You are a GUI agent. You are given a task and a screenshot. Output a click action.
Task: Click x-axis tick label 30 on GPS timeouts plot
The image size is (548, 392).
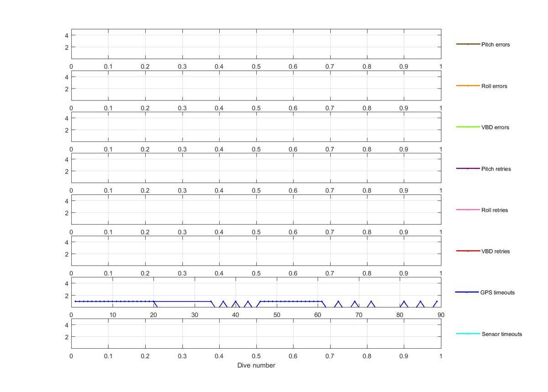click(x=195, y=315)
